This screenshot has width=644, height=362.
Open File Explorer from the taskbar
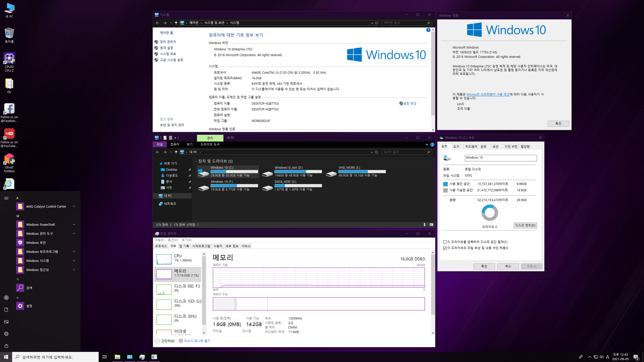click(117, 357)
